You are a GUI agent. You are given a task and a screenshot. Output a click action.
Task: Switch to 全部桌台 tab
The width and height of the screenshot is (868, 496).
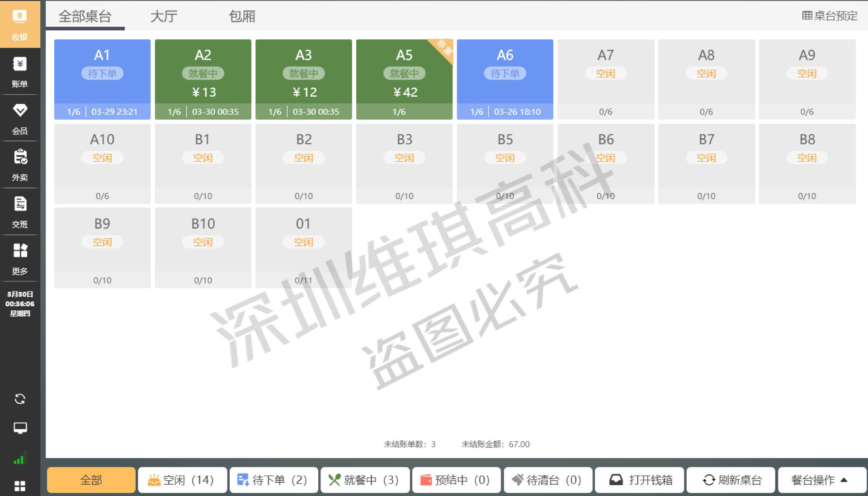coord(85,16)
